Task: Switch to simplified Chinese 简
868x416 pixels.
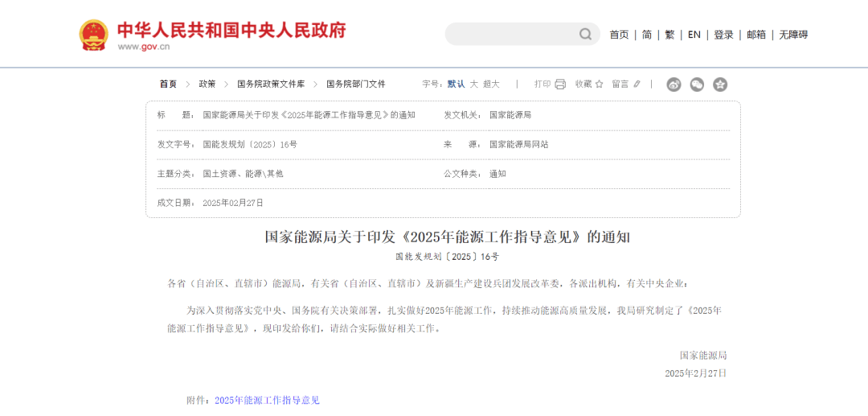Action: tap(646, 35)
